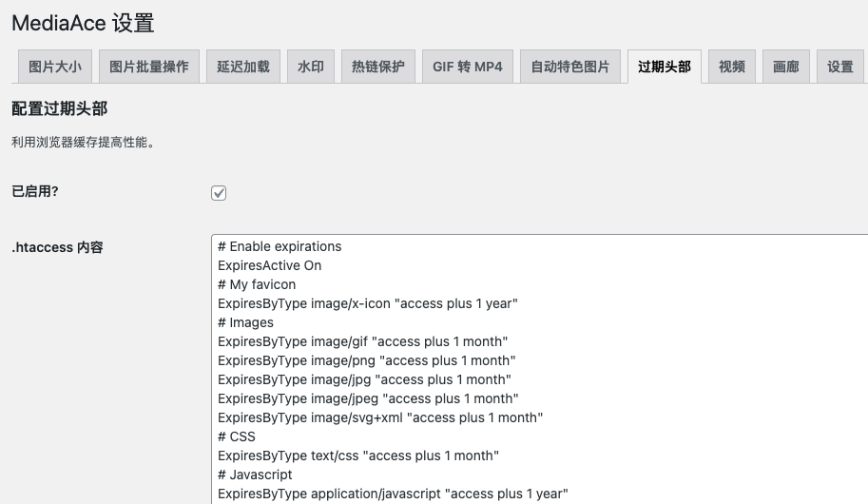
Task: Click the "配置过期头部" section heading
Action: [59, 108]
